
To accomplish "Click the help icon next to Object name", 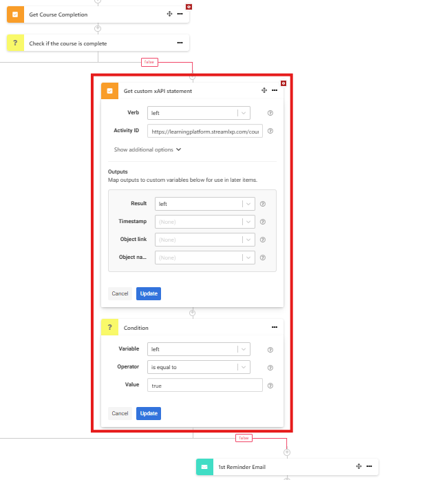I will pyautogui.click(x=263, y=258).
